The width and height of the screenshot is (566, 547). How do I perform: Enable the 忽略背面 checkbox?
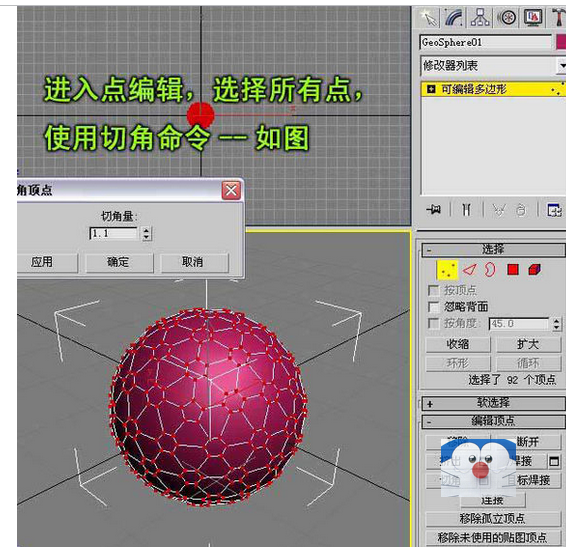pos(433,307)
